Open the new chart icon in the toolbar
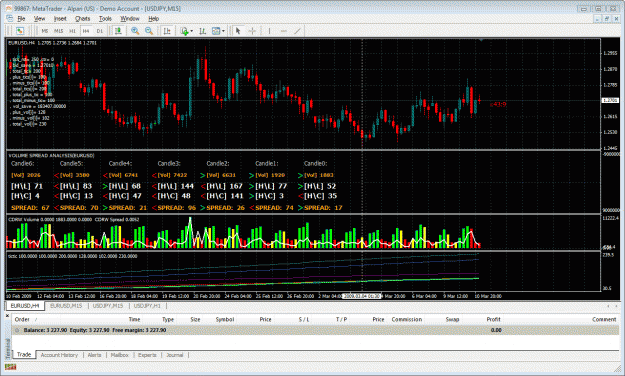 (x=20, y=31)
